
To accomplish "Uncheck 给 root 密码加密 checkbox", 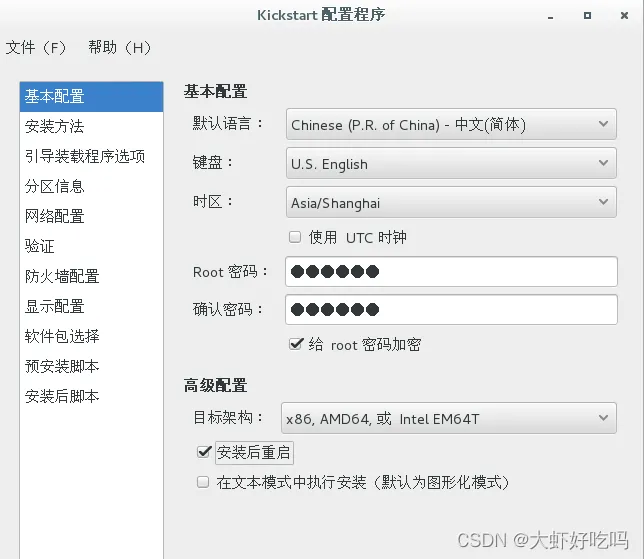I will tap(296, 344).
